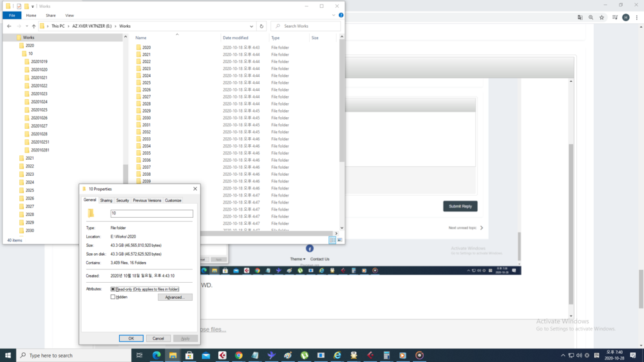The width and height of the screenshot is (644, 362).
Task: Refresh the Works folder view
Action: 261,26
